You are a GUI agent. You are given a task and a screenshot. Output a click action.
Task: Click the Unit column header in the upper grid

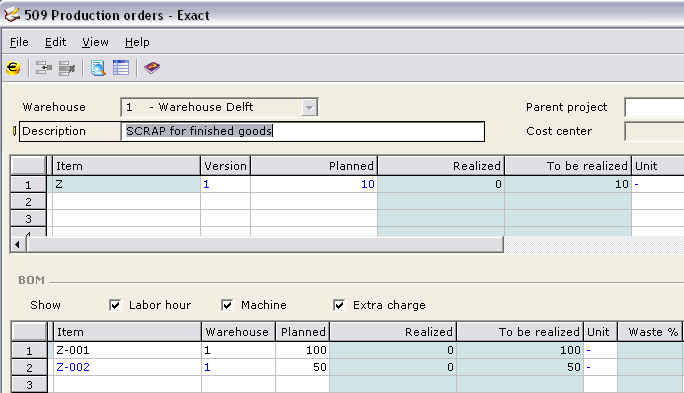pos(658,166)
